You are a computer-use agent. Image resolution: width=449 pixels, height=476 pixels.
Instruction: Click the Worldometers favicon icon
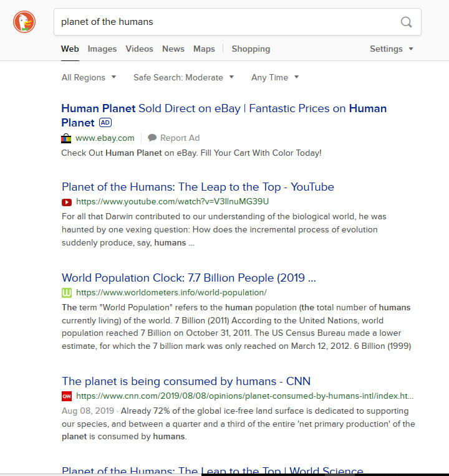(67, 293)
